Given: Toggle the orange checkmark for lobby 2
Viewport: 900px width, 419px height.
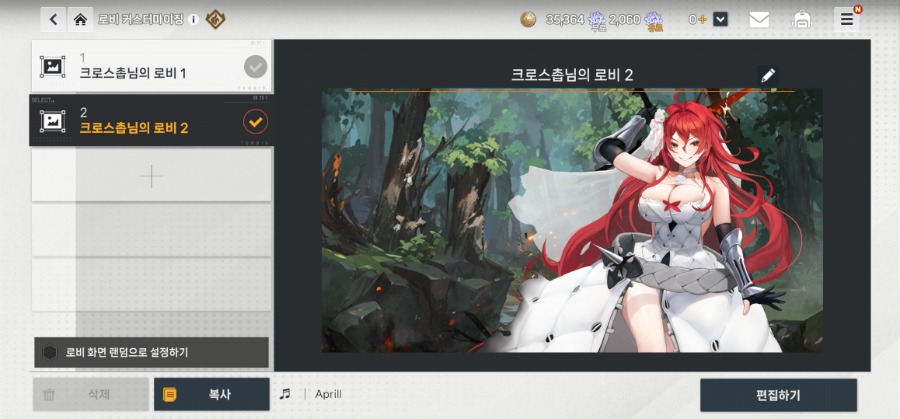Looking at the screenshot, I should click(x=255, y=121).
